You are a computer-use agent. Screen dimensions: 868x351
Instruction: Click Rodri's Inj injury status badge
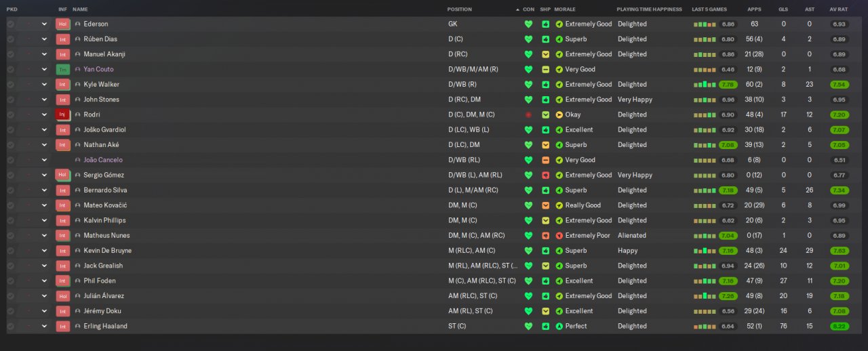pos(63,115)
